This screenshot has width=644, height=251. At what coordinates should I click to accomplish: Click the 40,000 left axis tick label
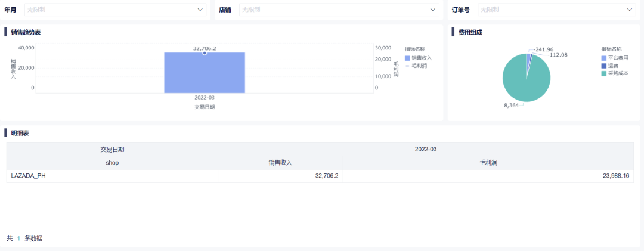(27, 48)
